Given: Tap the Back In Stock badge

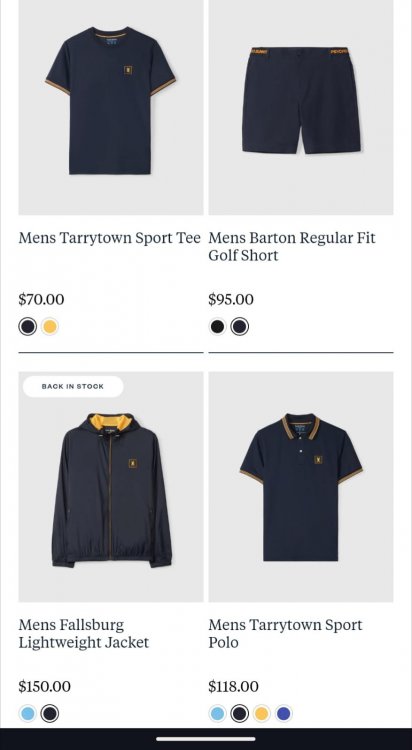Looking at the screenshot, I should [x=73, y=386].
